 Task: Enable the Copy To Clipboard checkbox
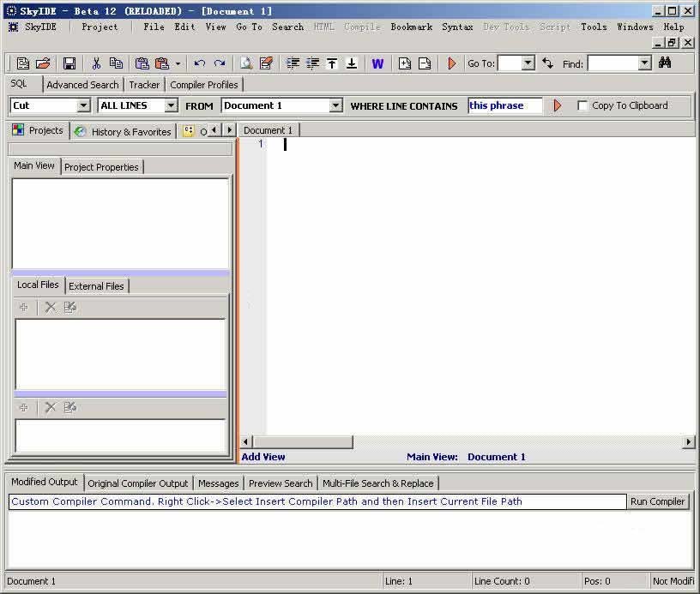click(582, 105)
